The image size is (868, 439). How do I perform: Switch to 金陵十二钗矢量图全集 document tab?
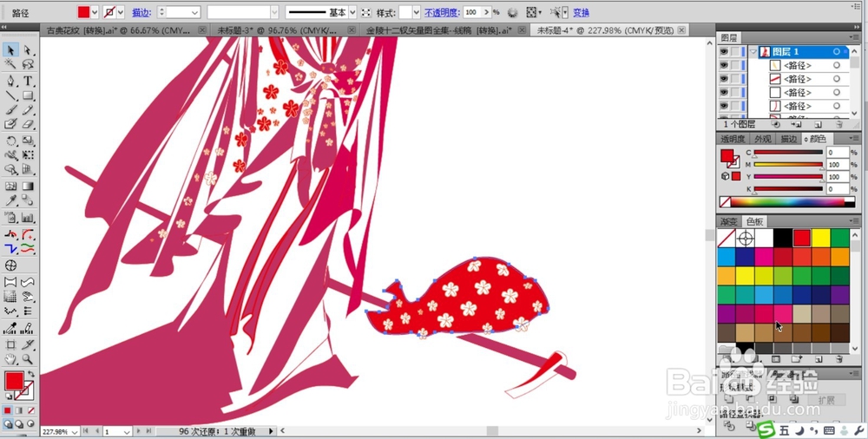(x=438, y=29)
